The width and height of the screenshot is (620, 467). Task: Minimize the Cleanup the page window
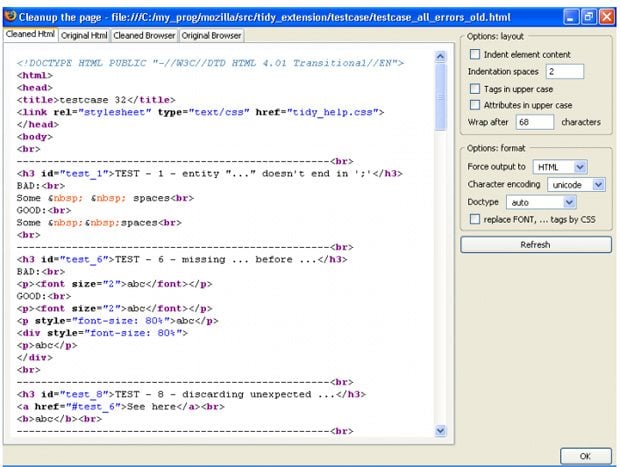[570, 17]
